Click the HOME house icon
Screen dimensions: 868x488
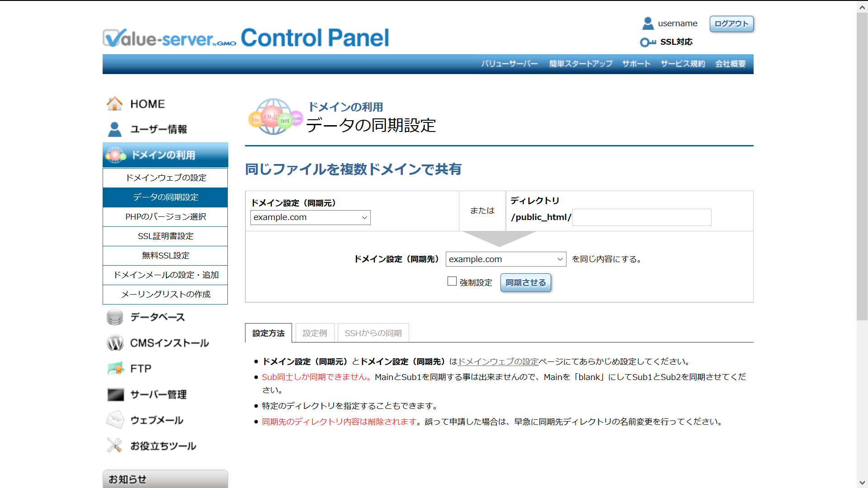pyautogui.click(x=114, y=104)
